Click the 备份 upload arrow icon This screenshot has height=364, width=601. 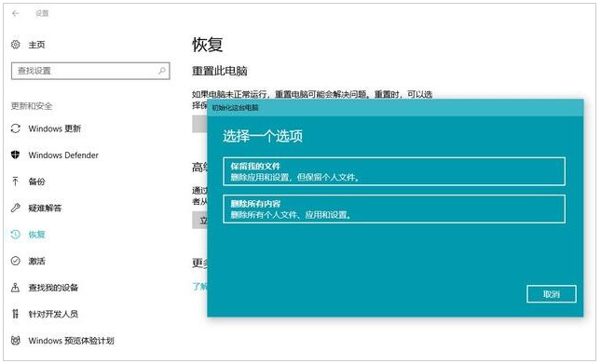point(15,182)
